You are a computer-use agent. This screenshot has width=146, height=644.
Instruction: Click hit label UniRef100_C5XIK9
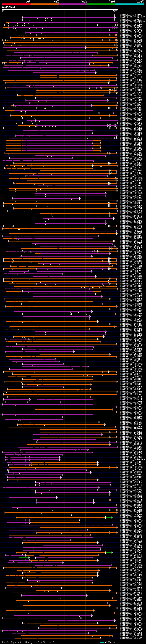pos(131,120)
